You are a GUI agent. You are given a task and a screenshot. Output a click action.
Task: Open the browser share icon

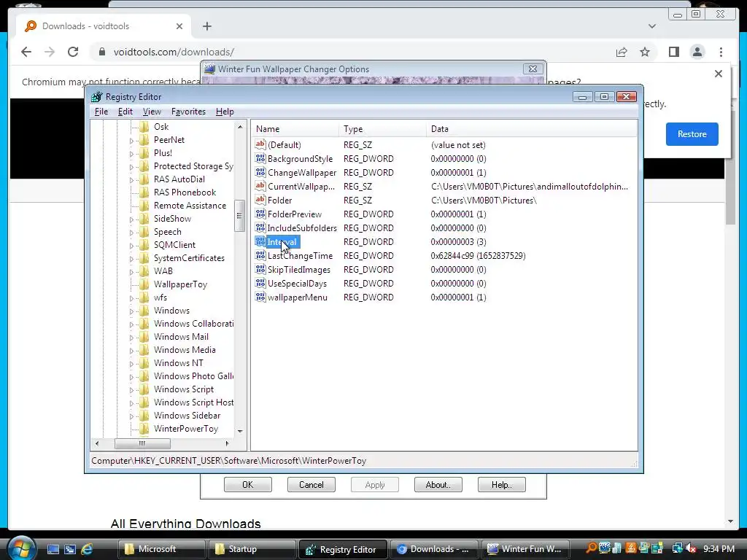click(x=622, y=52)
